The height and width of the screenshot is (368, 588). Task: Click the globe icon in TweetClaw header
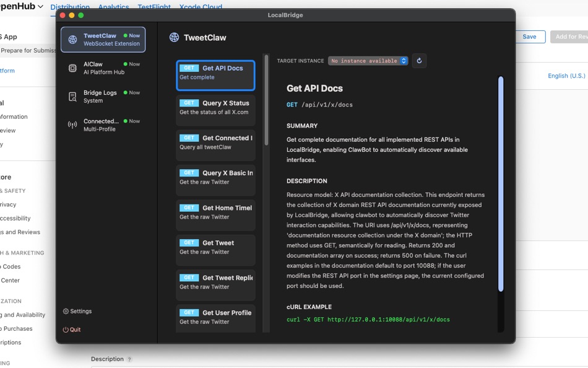pyautogui.click(x=174, y=37)
